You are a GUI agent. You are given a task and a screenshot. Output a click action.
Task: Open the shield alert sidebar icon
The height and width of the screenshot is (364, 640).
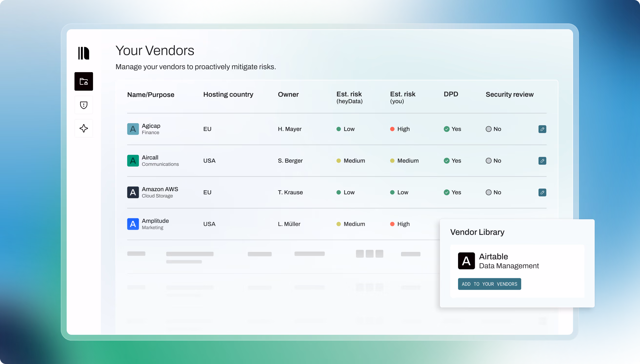(x=84, y=105)
